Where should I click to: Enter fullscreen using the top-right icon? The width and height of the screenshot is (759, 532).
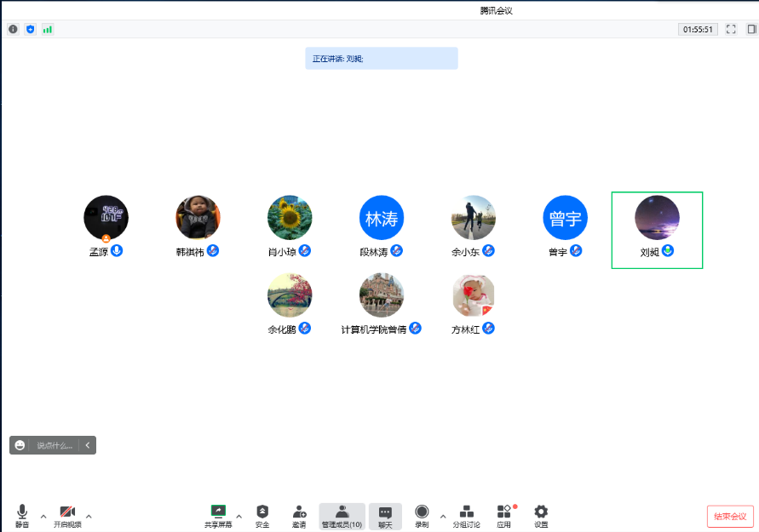(731, 29)
